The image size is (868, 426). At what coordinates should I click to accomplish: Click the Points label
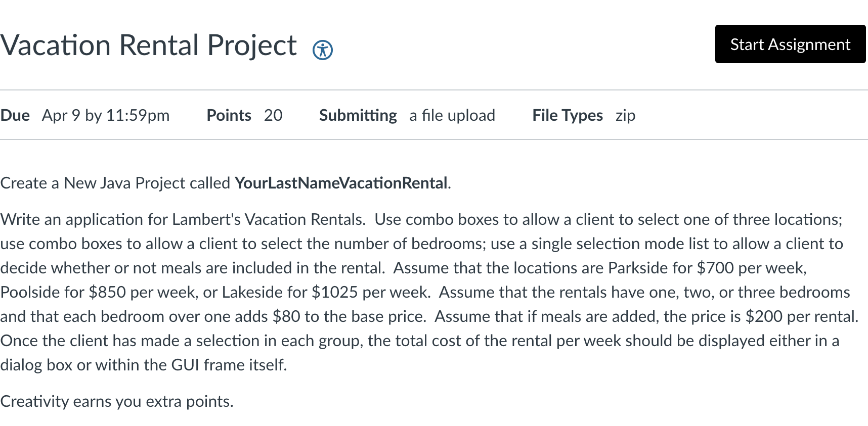[x=229, y=115]
